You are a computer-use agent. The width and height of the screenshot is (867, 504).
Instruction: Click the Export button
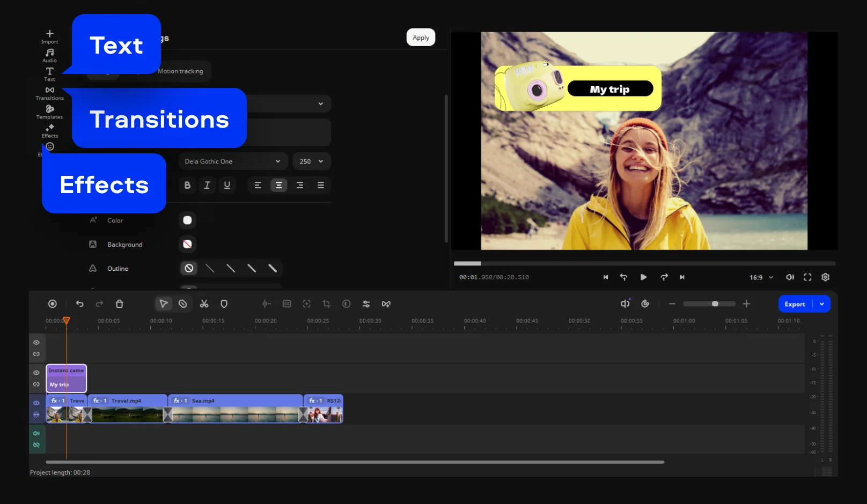(x=795, y=304)
